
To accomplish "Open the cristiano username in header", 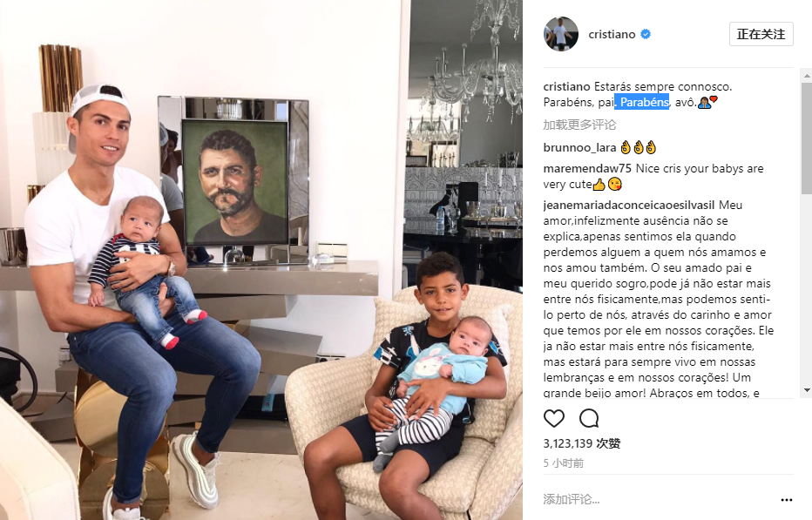I will pyautogui.click(x=612, y=34).
